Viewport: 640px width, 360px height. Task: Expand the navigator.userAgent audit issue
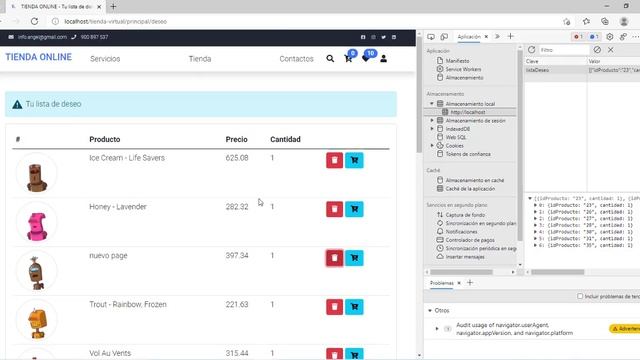[x=437, y=329]
